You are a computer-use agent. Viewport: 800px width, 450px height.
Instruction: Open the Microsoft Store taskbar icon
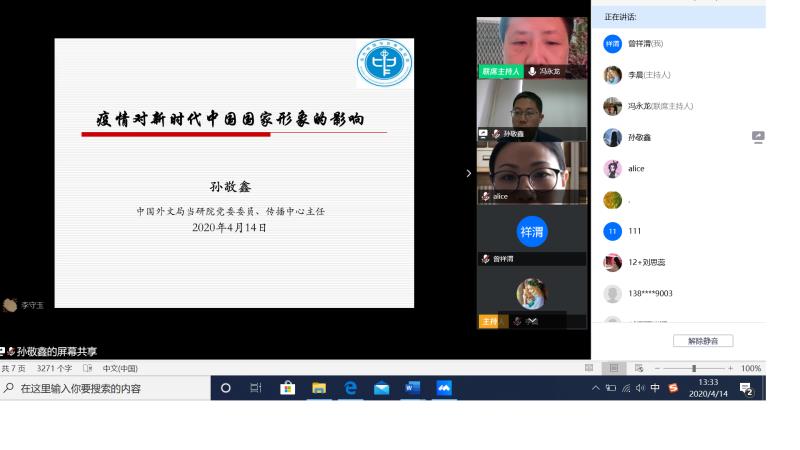(287, 388)
